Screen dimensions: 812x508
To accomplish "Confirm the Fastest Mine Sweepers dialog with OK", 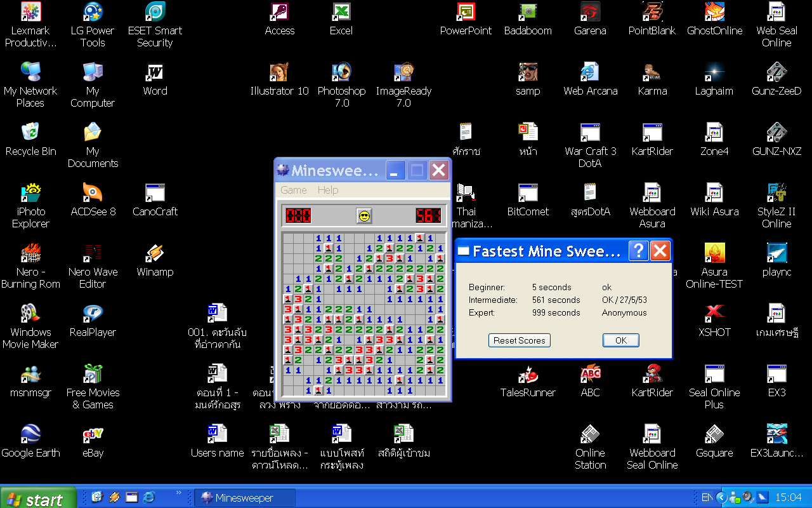I will (621, 340).
